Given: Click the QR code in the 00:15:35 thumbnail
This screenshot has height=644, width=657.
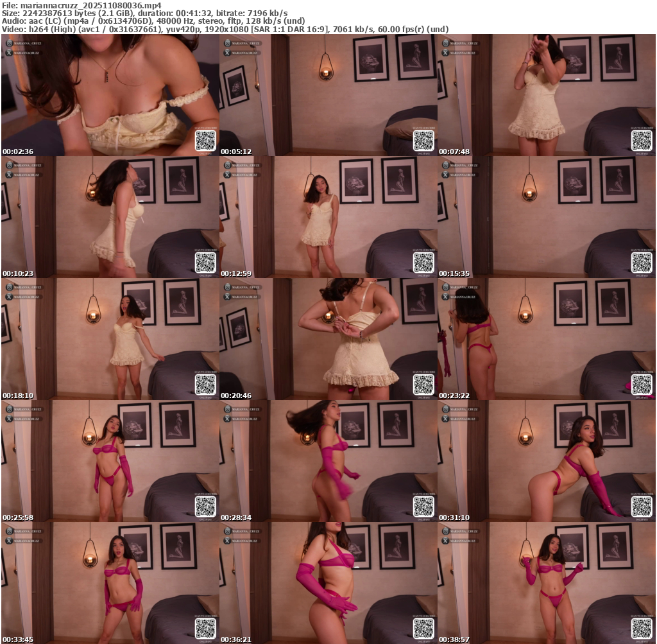Looking at the screenshot, I should tap(641, 261).
